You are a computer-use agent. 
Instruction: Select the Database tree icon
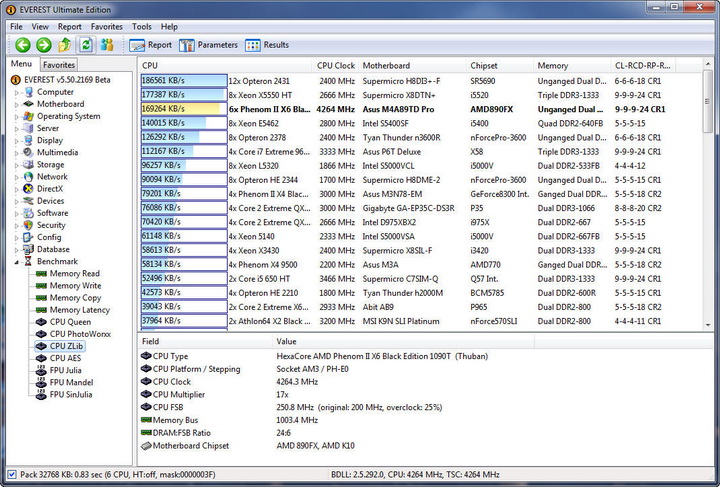(28, 249)
